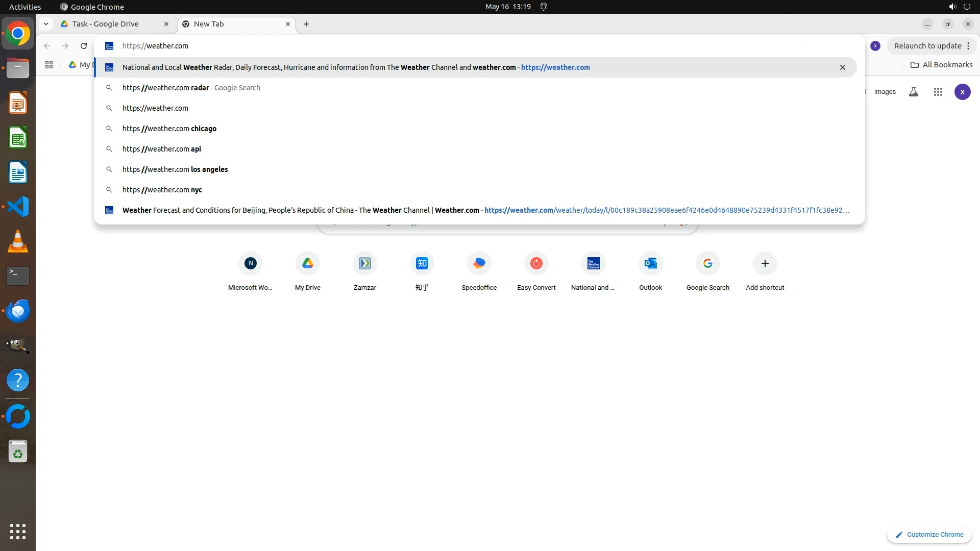Expand the tab search dropdown arrow

(46, 24)
